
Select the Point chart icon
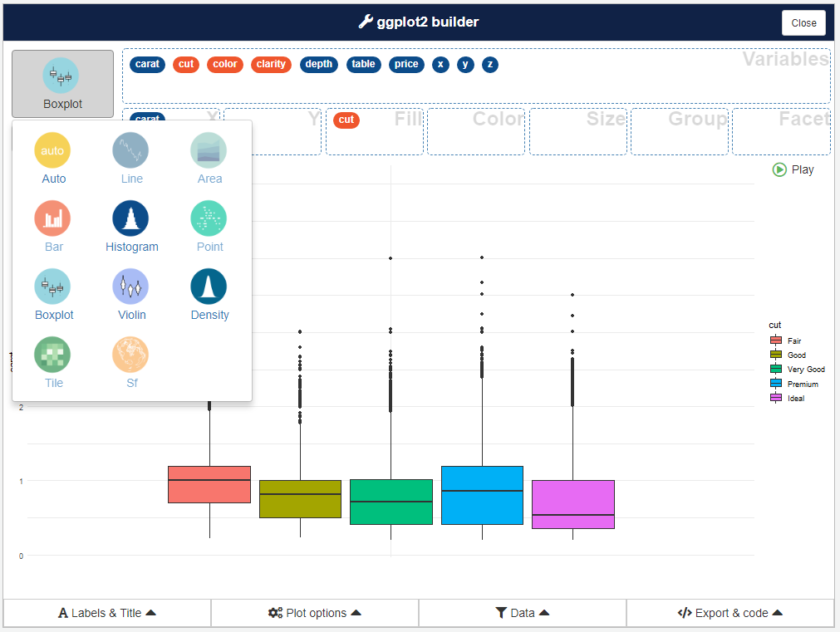(x=209, y=219)
